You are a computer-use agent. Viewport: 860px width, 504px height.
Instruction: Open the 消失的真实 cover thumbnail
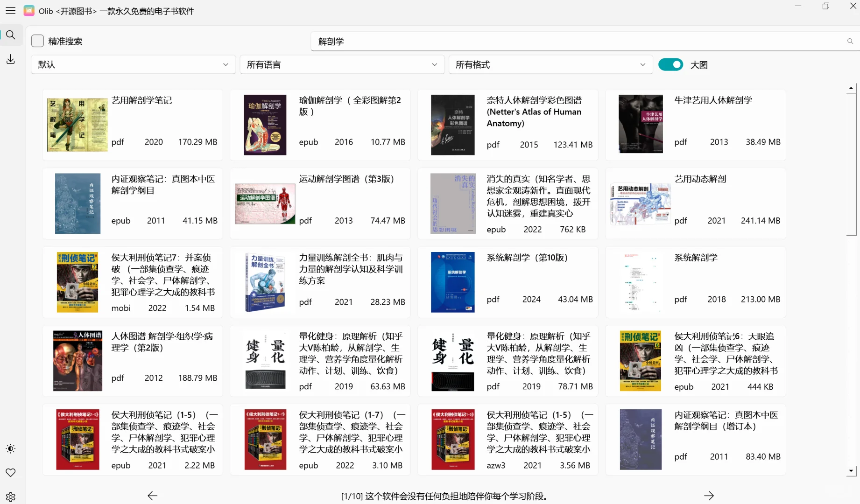[x=453, y=203]
